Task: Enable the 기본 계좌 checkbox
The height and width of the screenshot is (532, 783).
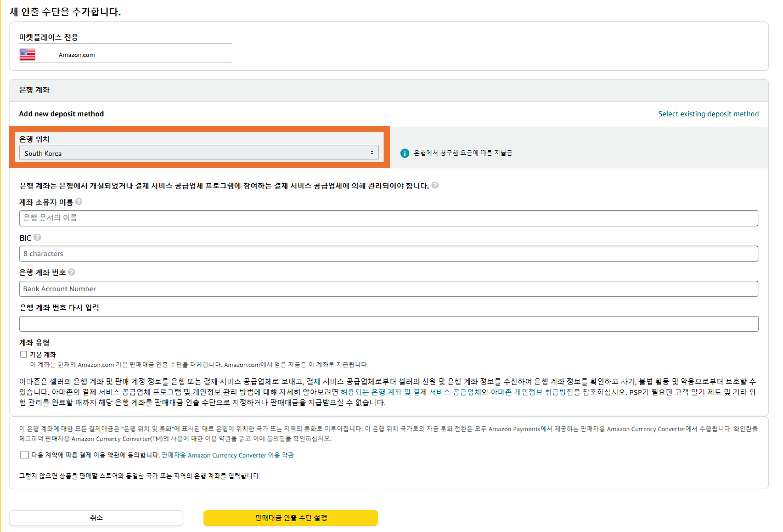Action: tap(24, 354)
